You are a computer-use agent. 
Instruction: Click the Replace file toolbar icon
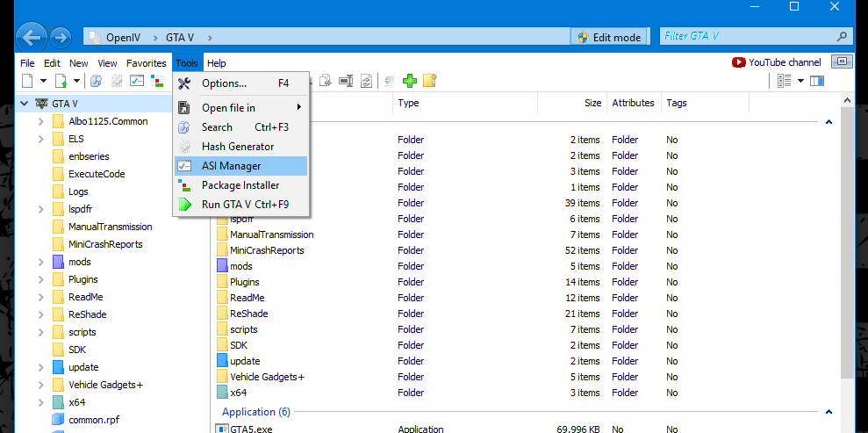tap(366, 81)
